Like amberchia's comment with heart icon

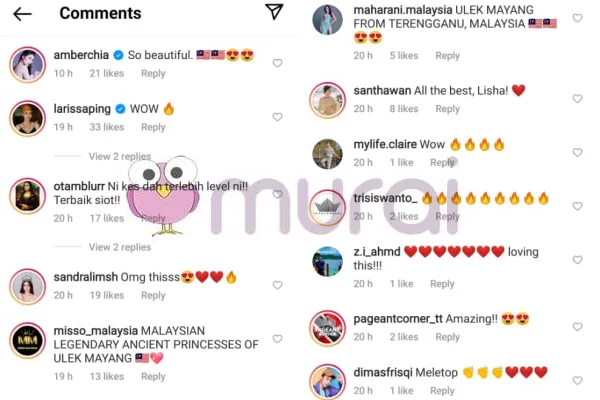277,63
